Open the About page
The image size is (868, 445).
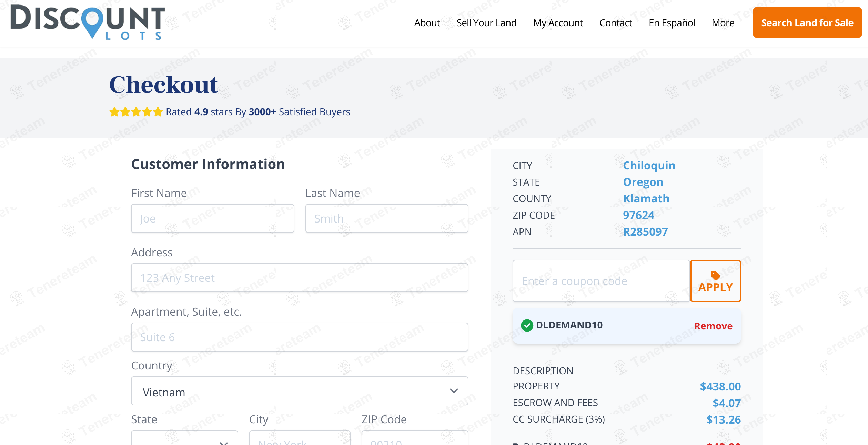pos(427,23)
